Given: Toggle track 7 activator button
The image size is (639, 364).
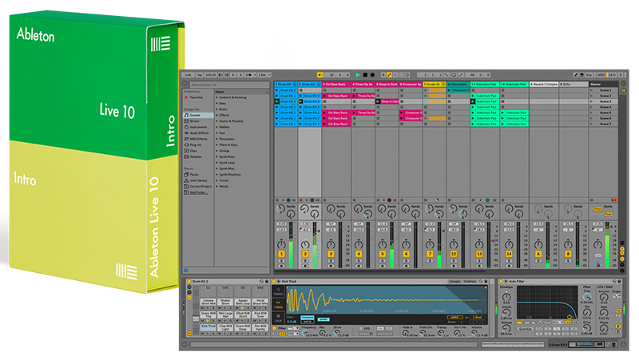Looking at the screenshot, I should click(x=430, y=254).
